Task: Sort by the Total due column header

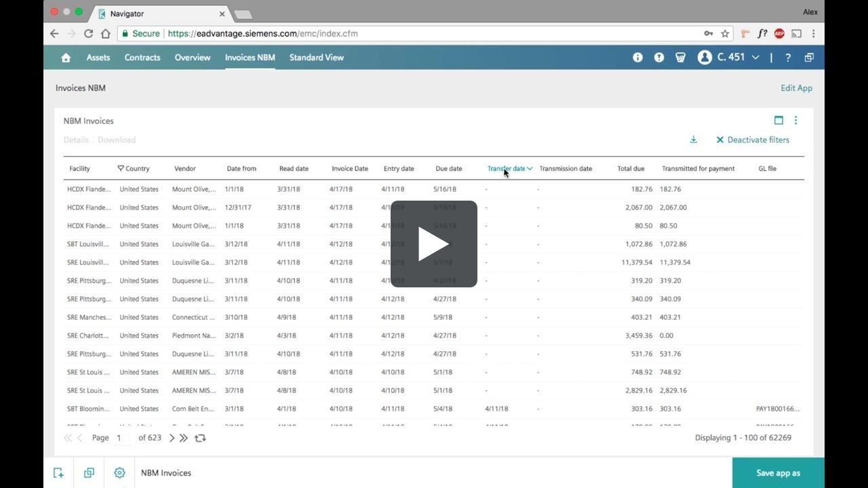Action: 631,169
